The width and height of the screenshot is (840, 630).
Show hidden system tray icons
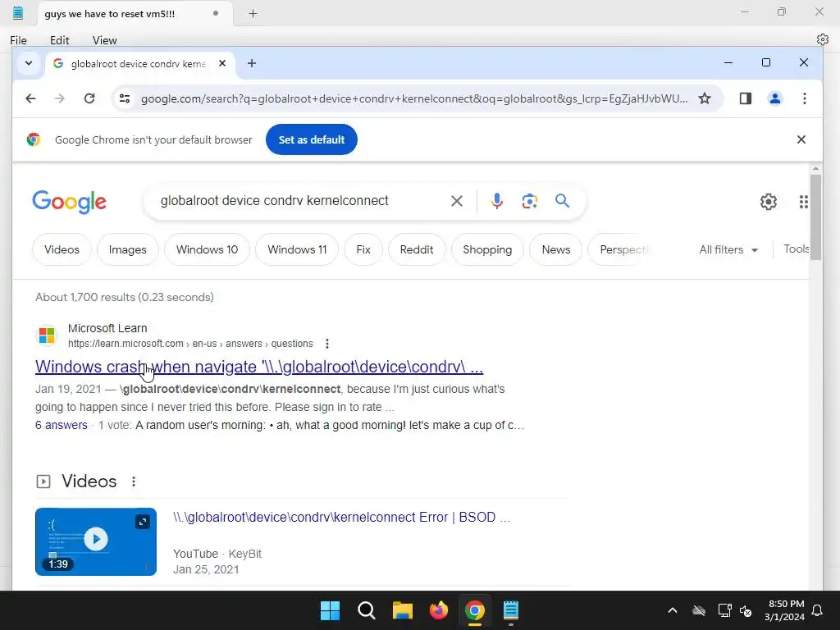[x=673, y=610]
